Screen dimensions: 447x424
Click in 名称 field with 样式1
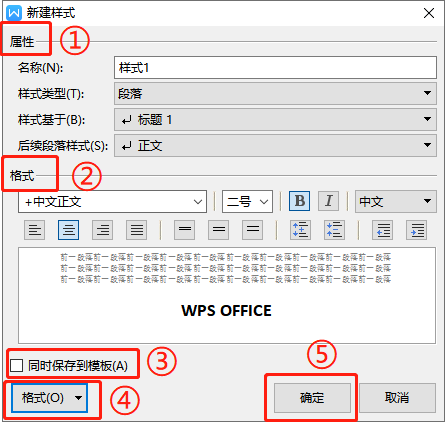pos(275,68)
